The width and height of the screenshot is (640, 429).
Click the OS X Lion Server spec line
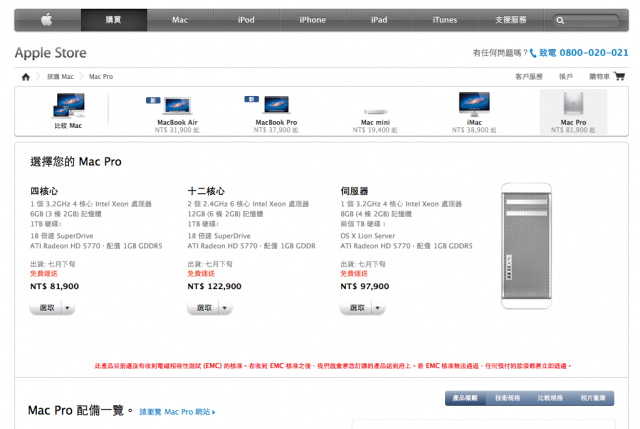367,236
